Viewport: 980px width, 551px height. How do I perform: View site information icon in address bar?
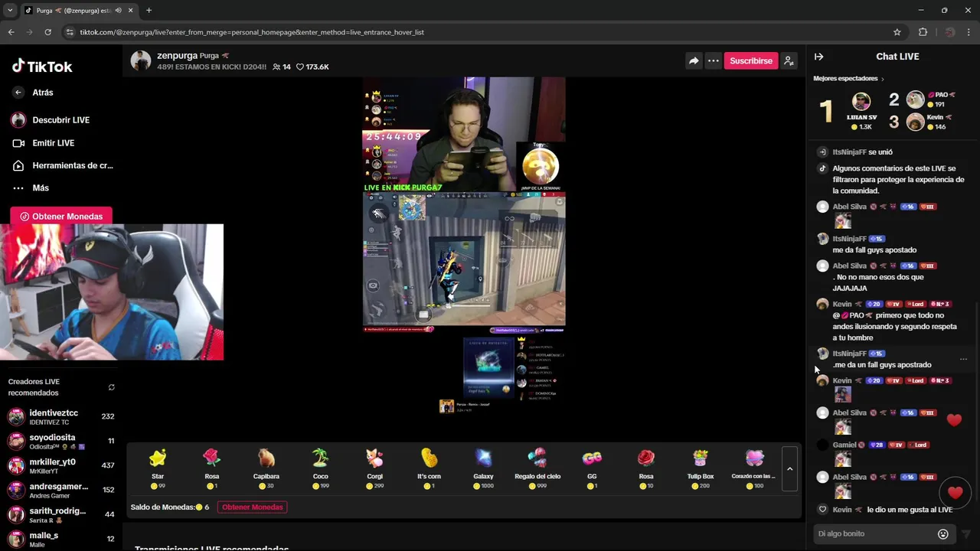pos(70,32)
